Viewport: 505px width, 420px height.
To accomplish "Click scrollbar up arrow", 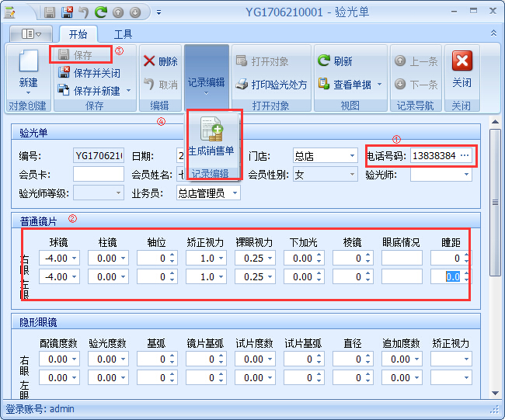I will pos(495,122).
